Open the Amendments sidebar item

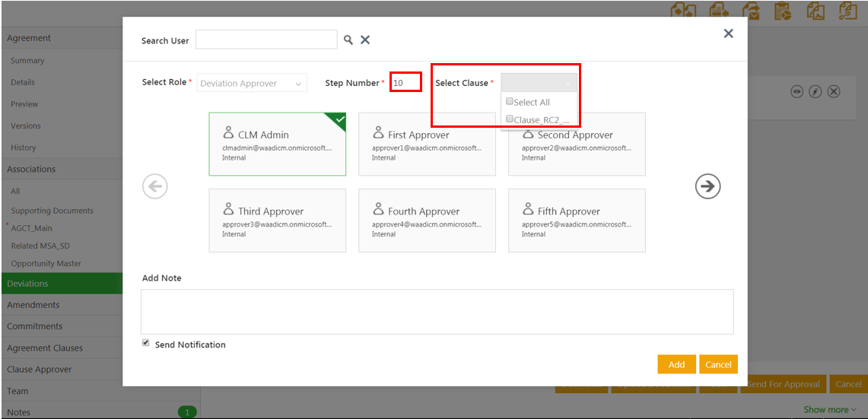(33, 305)
